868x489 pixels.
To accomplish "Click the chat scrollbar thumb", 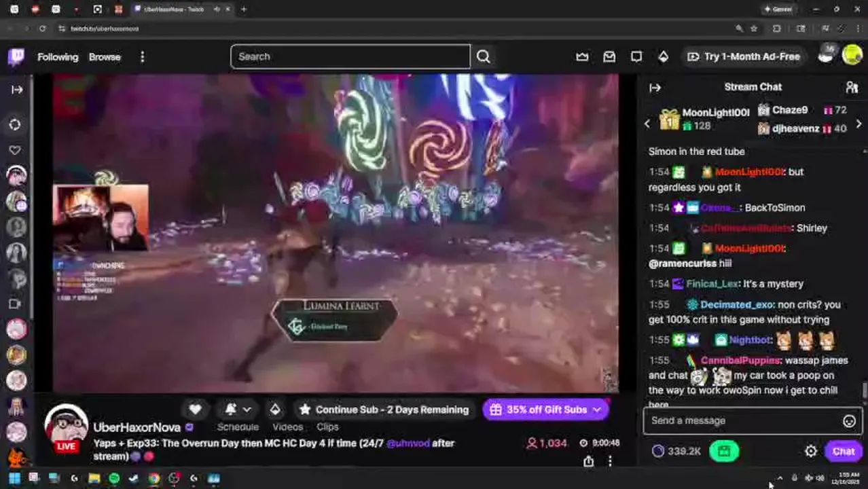I will coord(865,390).
